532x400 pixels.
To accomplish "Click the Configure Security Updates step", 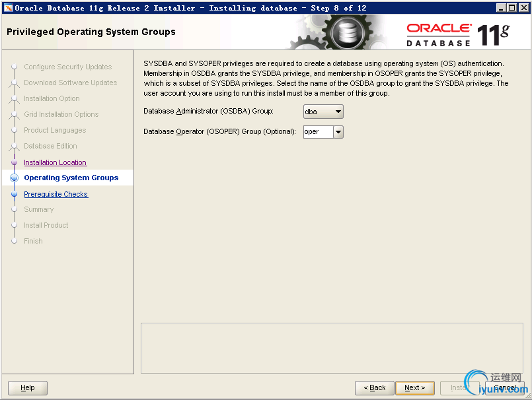I will click(x=68, y=67).
